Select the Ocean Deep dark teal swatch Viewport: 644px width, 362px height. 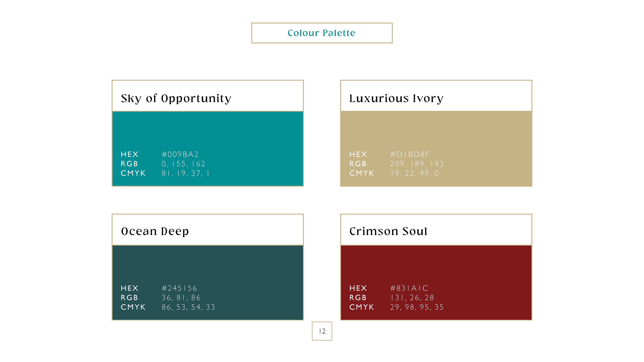click(x=207, y=283)
